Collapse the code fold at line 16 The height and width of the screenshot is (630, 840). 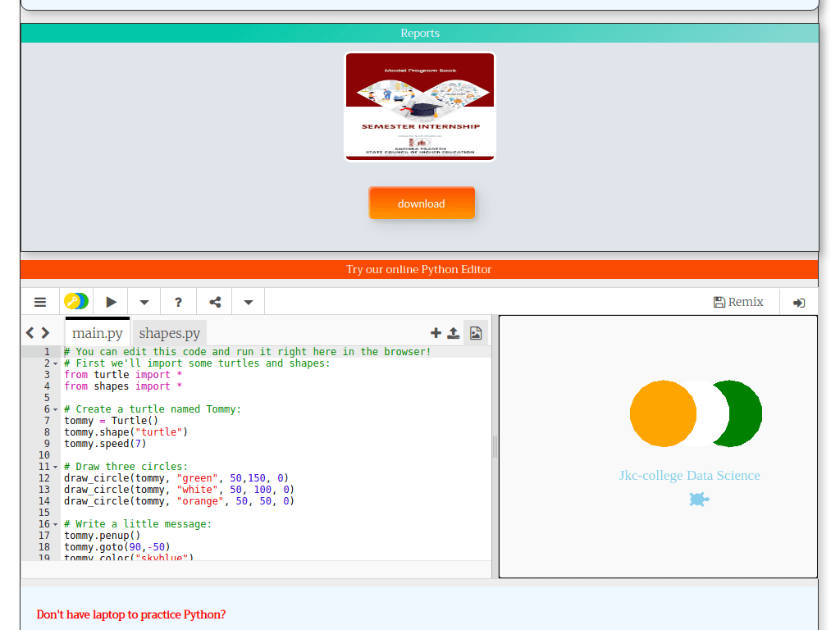click(x=55, y=524)
